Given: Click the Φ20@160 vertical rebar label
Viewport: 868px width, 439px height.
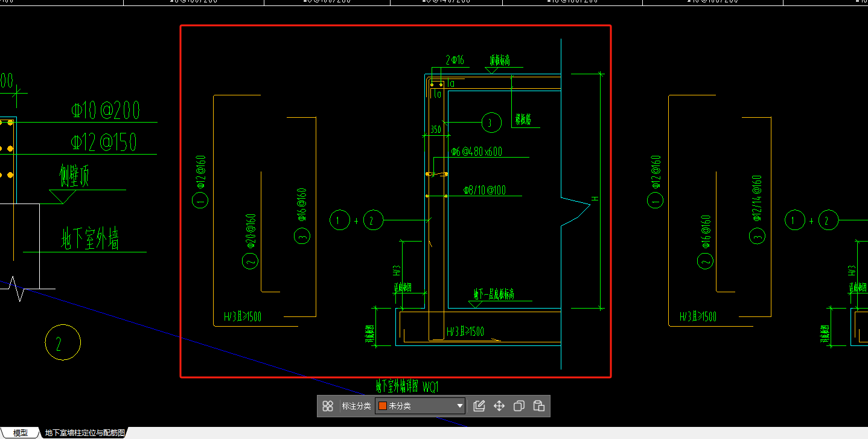Looking at the screenshot, I should point(251,232).
